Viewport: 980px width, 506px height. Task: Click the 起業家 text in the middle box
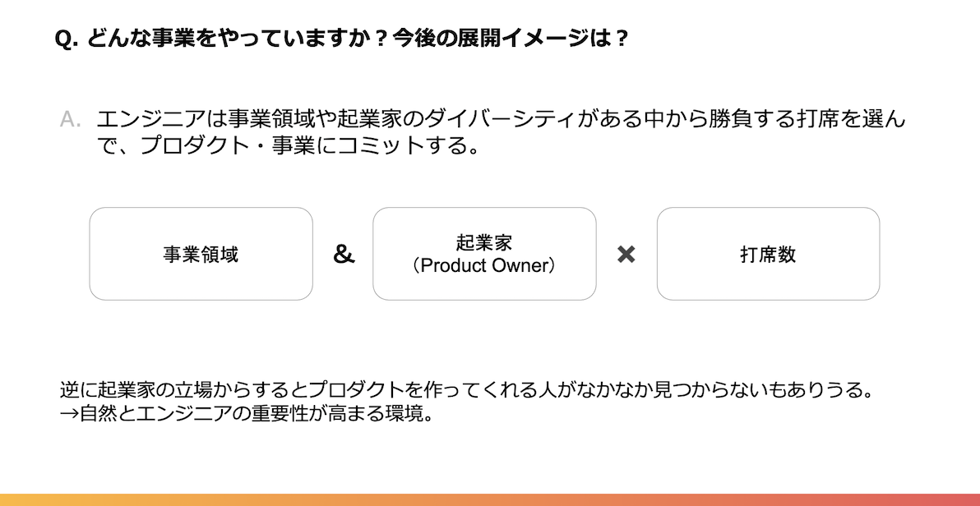(484, 243)
